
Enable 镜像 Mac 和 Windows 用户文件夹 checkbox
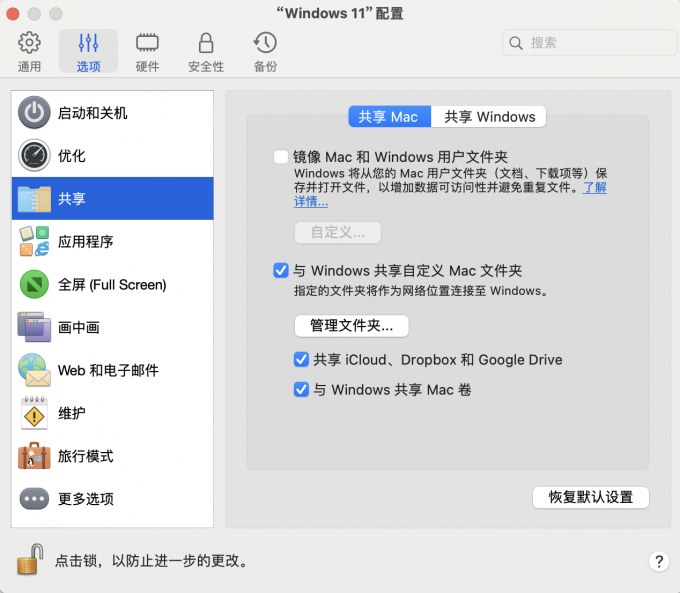[x=281, y=157]
